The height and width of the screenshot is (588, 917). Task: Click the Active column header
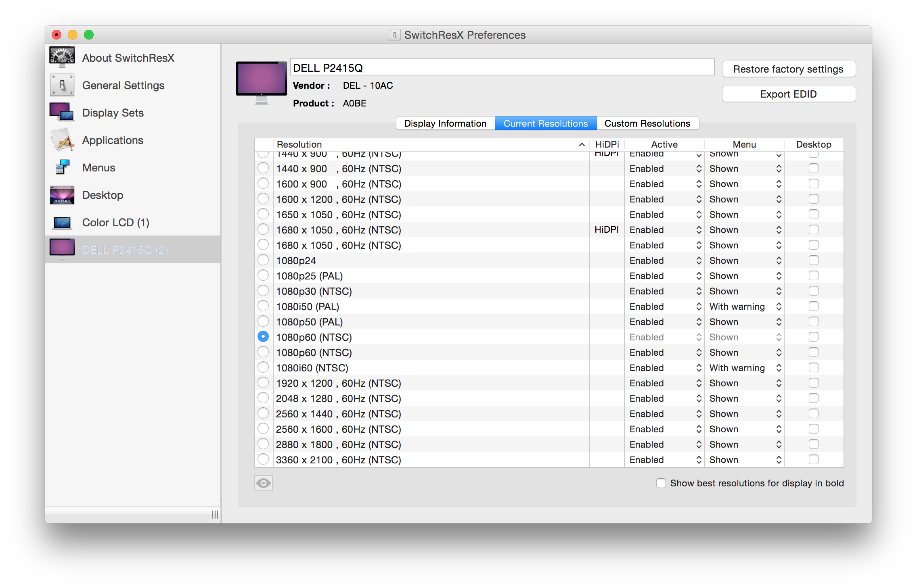click(664, 144)
